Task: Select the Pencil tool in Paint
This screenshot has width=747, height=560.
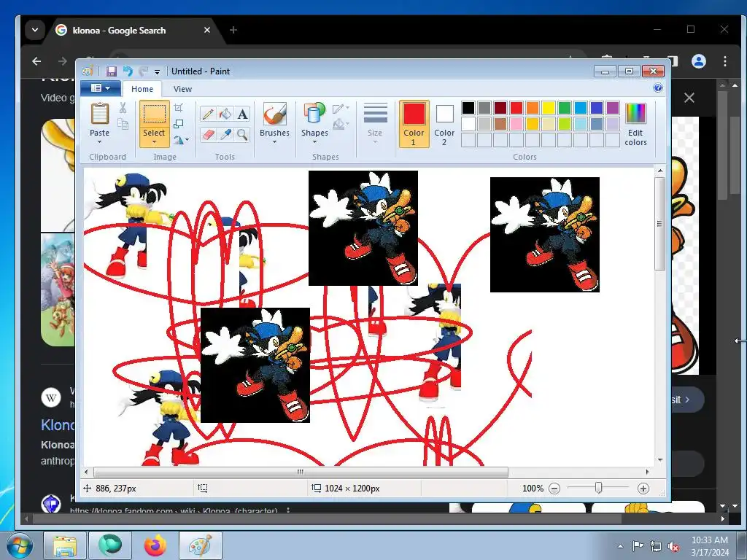Action: [208, 114]
